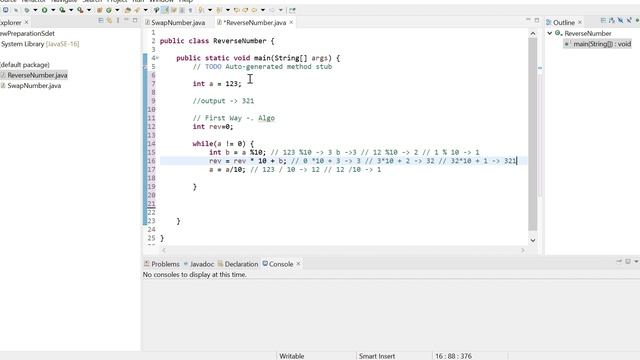640x360 pixels.
Task: Minimize the editor area
Action: [528, 20]
